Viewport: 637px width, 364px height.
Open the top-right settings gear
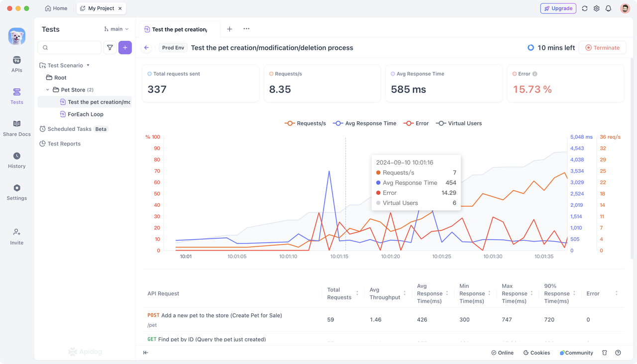597,8
